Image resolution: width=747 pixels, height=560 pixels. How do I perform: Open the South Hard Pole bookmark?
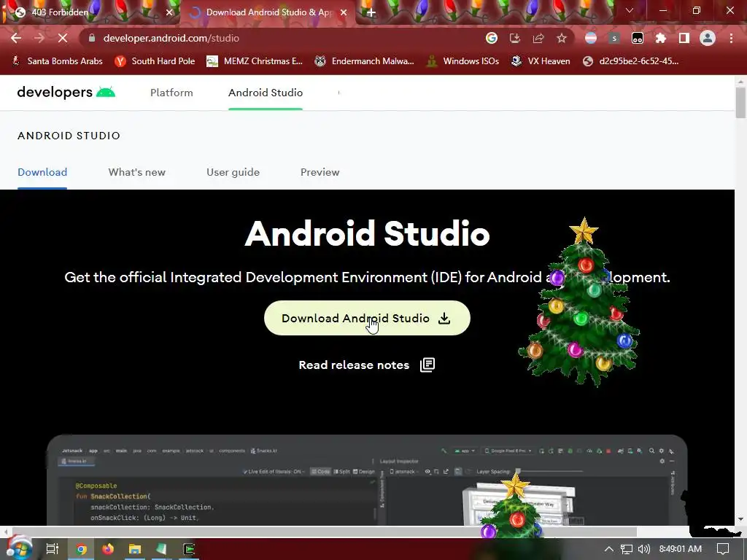pyautogui.click(x=155, y=61)
